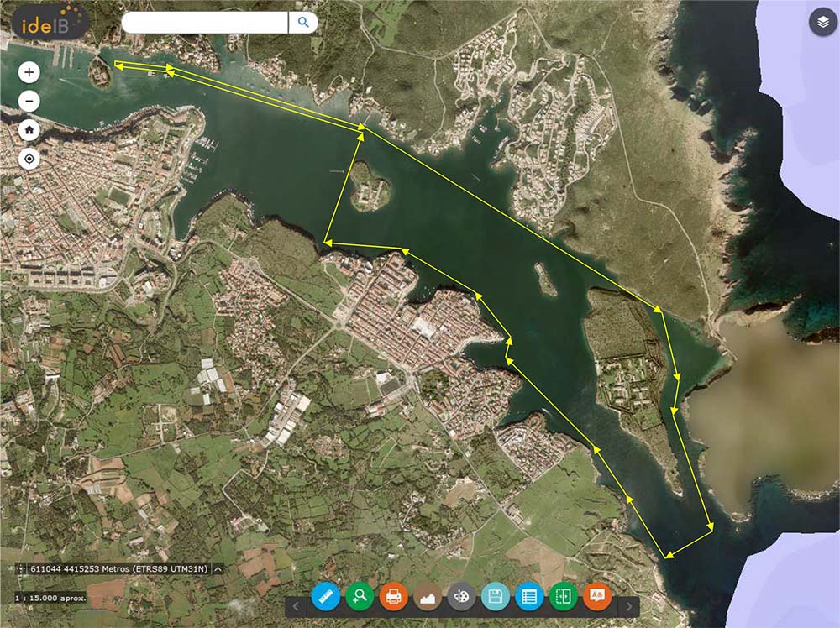Zoom in using the plus control
Screen dimensions: 840x628
tap(29, 72)
